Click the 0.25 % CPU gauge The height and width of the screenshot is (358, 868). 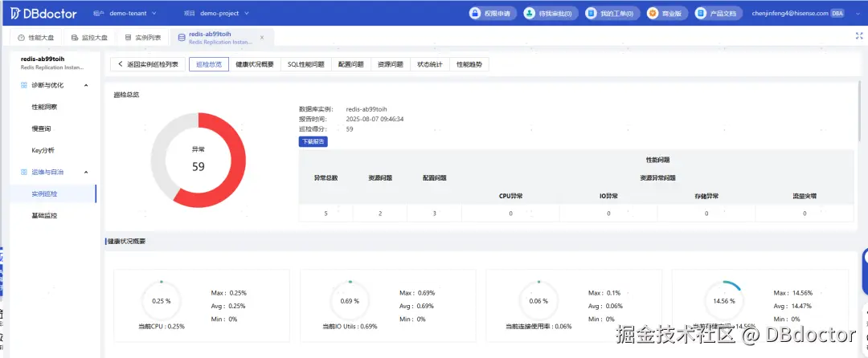click(161, 301)
